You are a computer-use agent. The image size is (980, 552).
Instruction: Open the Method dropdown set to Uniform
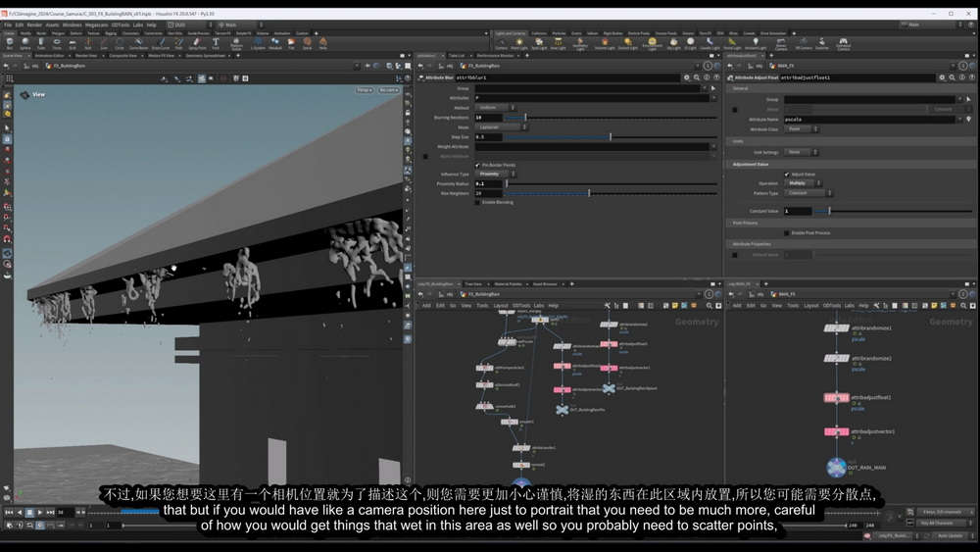click(x=495, y=108)
